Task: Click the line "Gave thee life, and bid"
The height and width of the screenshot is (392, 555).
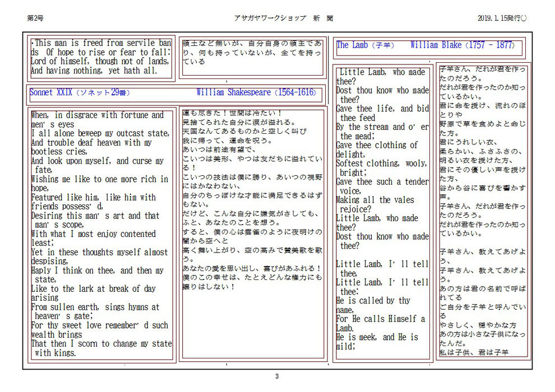Action: click(383, 109)
